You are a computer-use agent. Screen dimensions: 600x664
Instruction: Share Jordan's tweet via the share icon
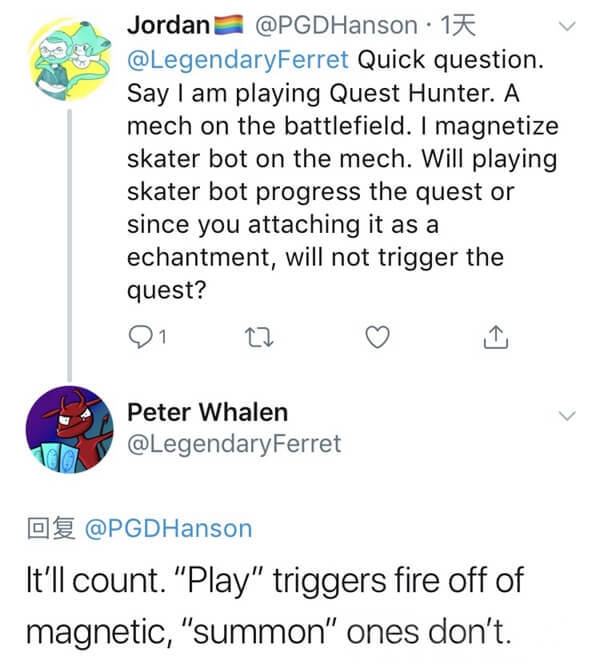[x=495, y=339]
